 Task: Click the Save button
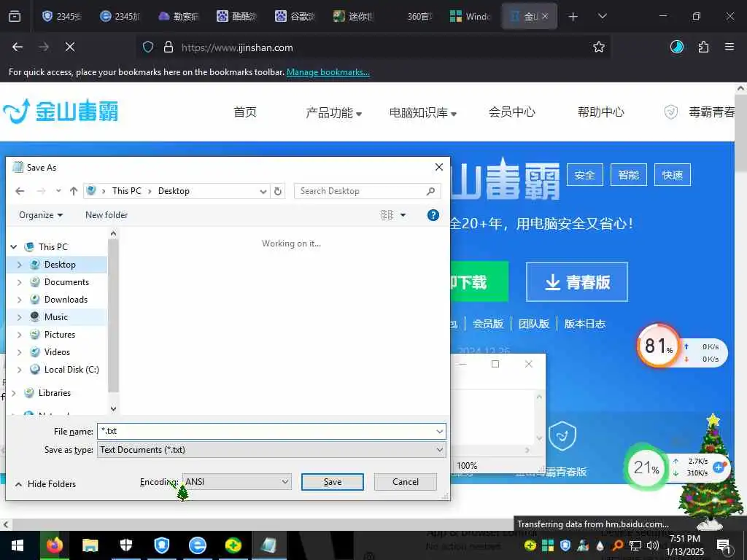[333, 482]
